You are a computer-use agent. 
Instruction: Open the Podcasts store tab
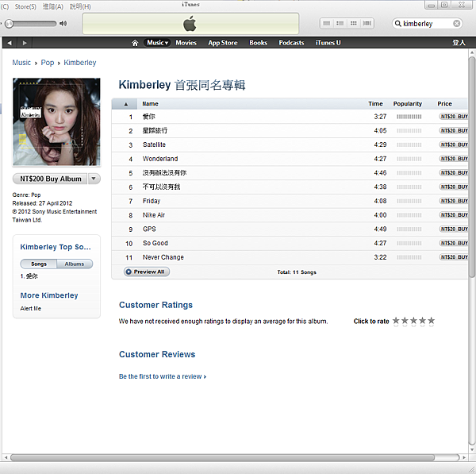coord(291,43)
